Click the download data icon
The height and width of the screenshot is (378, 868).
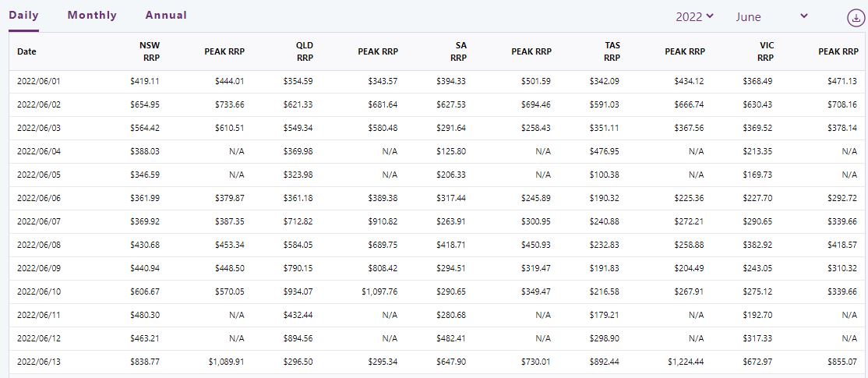click(x=855, y=17)
